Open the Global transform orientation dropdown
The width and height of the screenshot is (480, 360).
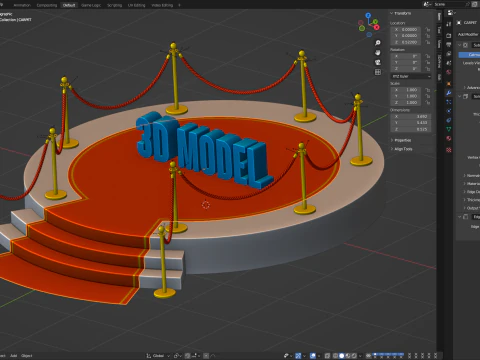(158, 356)
